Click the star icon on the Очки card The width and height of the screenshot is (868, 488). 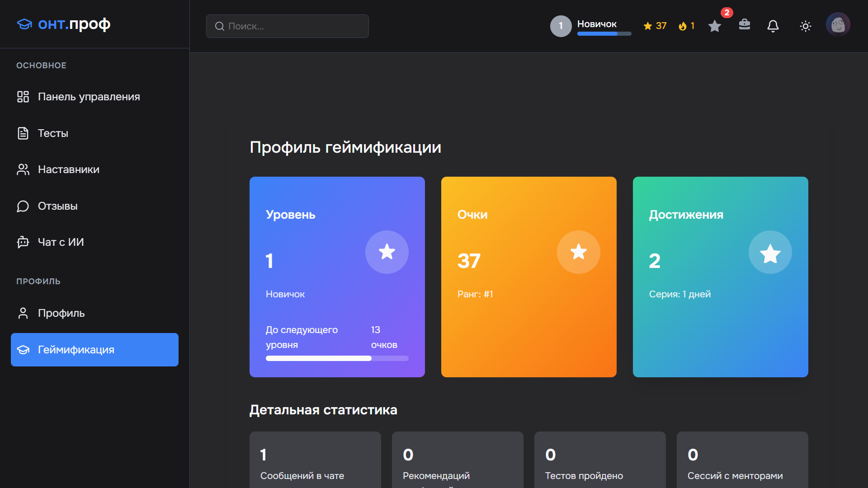tap(578, 252)
